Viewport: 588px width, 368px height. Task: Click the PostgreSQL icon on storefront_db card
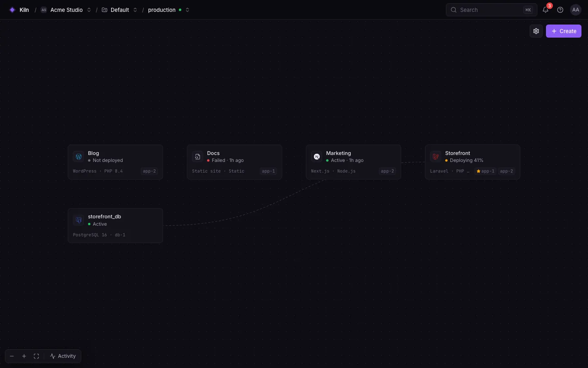[79, 220]
